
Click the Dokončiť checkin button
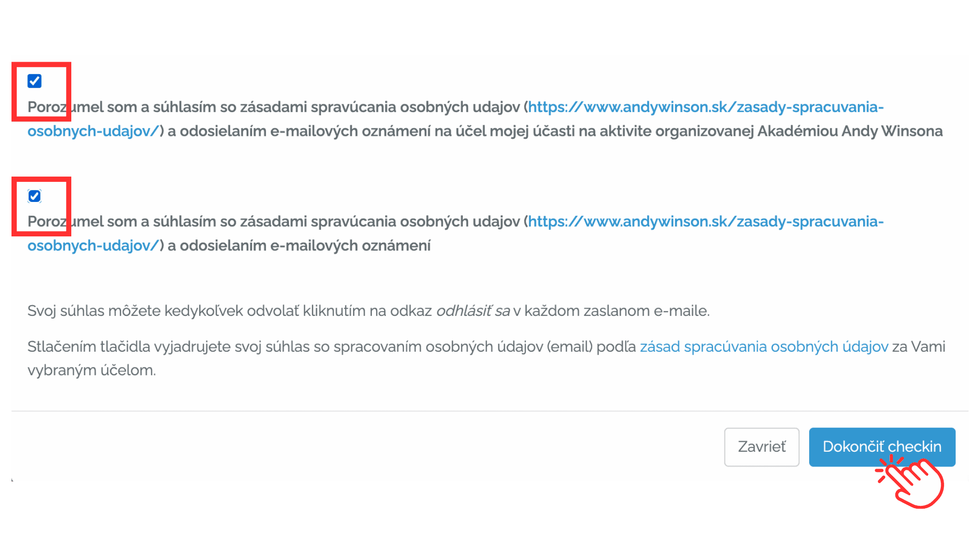coord(882,446)
